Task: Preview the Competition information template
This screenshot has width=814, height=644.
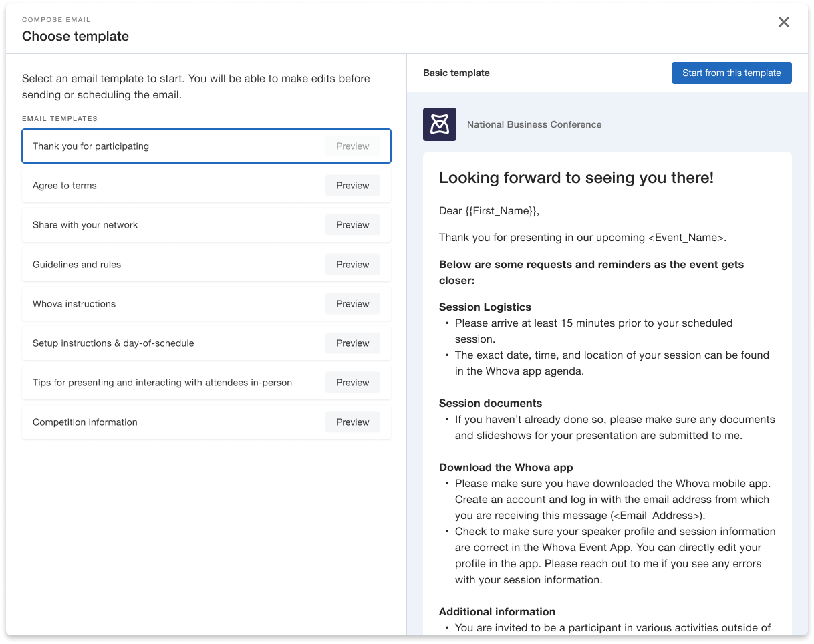Action: point(352,422)
